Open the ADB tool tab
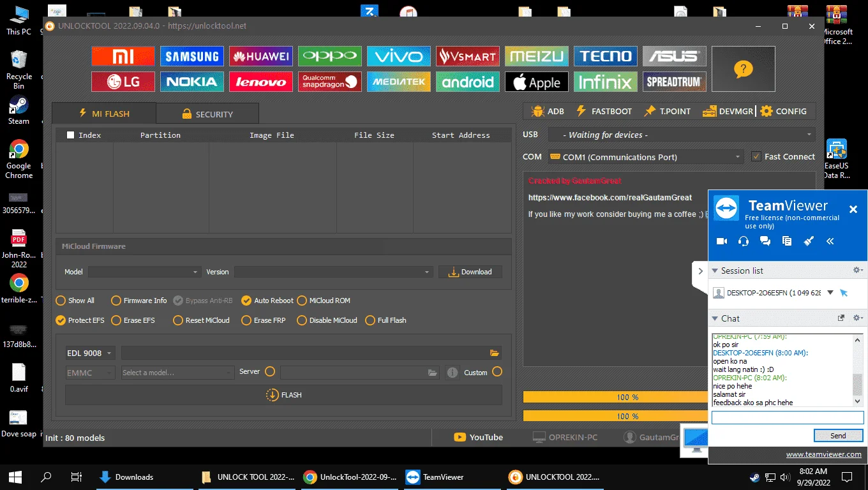The height and width of the screenshot is (490, 868). click(548, 111)
